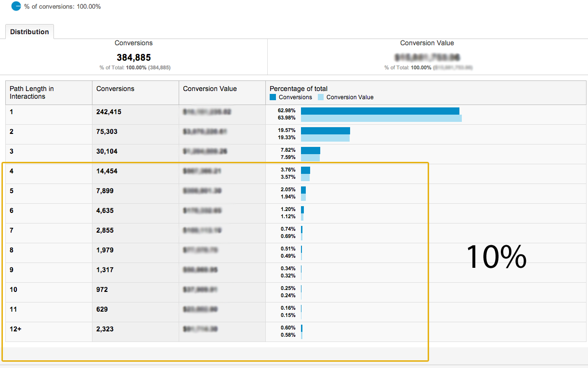The height and width of the screenshot is (368, 588).
Task: Select the 242,415 conversions cell
Action: (x=109, y=112)
